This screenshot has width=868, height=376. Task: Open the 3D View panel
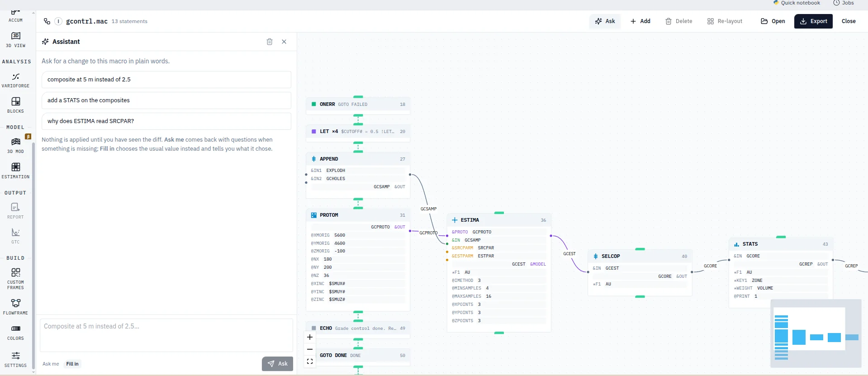(x=15, y=39)
